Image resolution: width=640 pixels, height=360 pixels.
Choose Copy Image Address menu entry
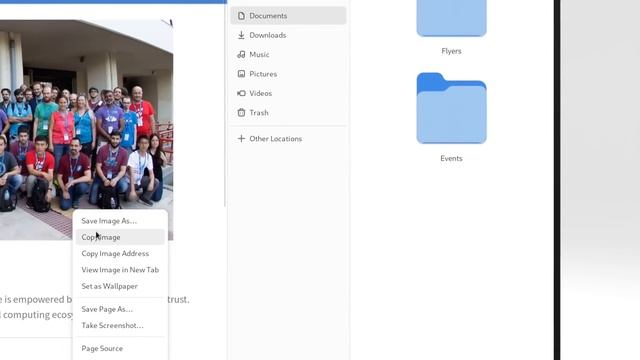tap(120, 253)
